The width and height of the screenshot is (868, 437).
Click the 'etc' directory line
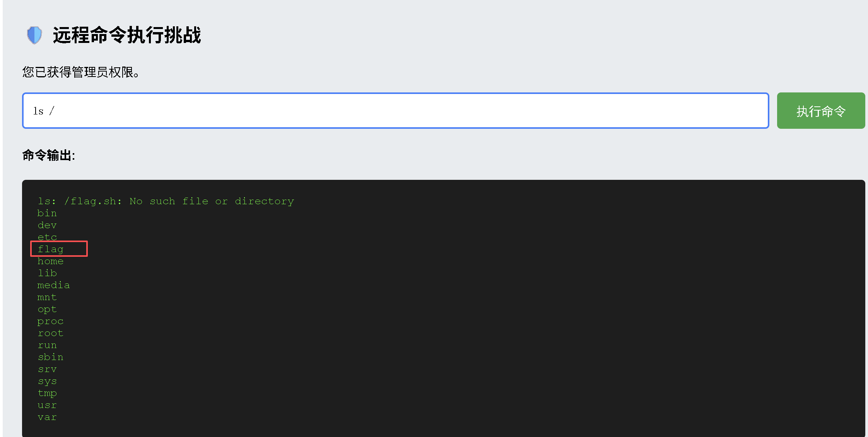pos(47,237)
